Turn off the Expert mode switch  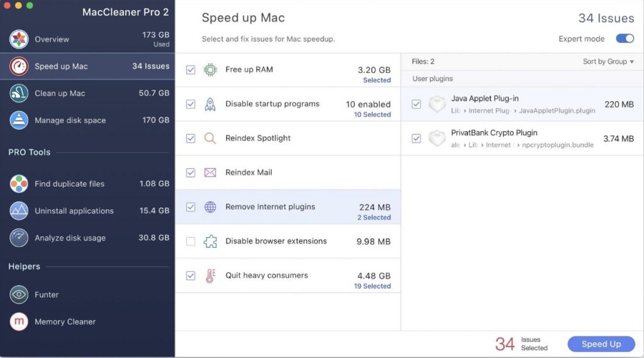click(625, 38)
